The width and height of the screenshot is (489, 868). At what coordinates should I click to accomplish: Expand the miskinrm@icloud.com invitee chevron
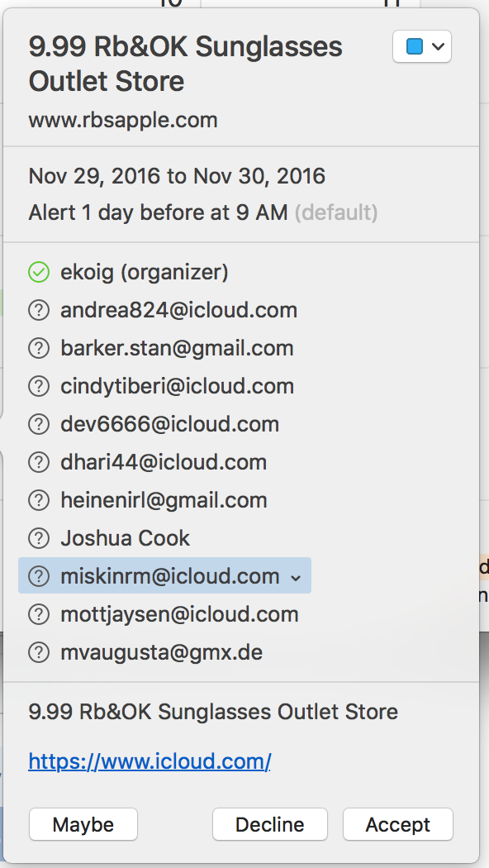point(296,578)
